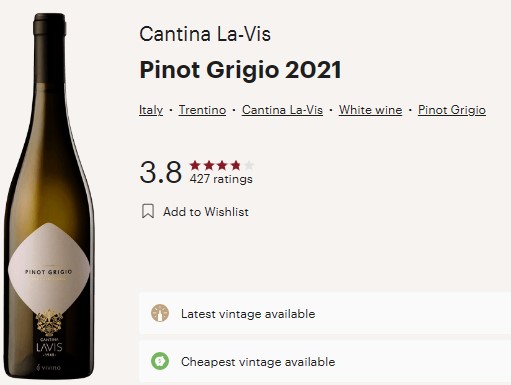View the 427 ratings count
Viewport: 511px width, 385px height.
click(x=221, y=179)
